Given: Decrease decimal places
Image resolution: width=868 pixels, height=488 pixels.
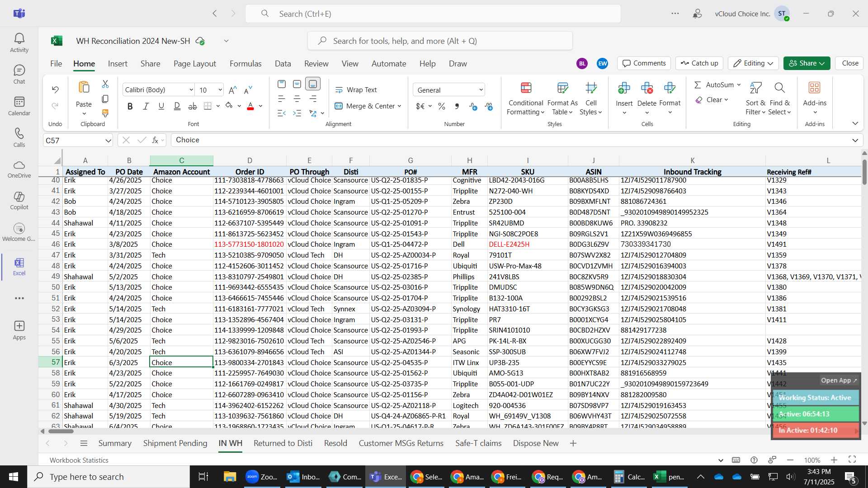Looking at the screenshot, I should pos(489,106).
